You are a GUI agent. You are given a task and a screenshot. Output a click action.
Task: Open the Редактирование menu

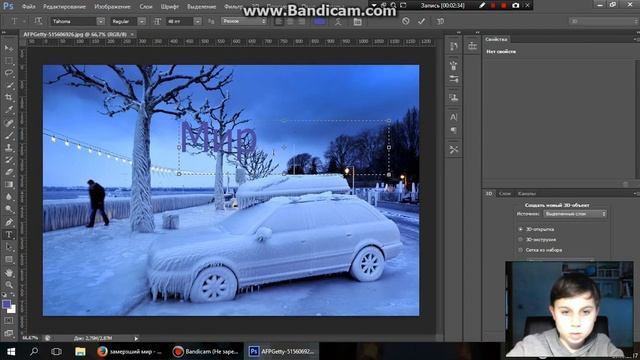click(64, 7)
